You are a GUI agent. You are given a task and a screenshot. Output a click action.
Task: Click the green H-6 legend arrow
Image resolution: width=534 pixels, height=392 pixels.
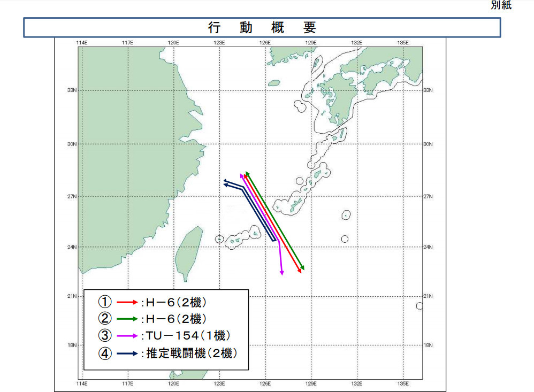point(127,319)
